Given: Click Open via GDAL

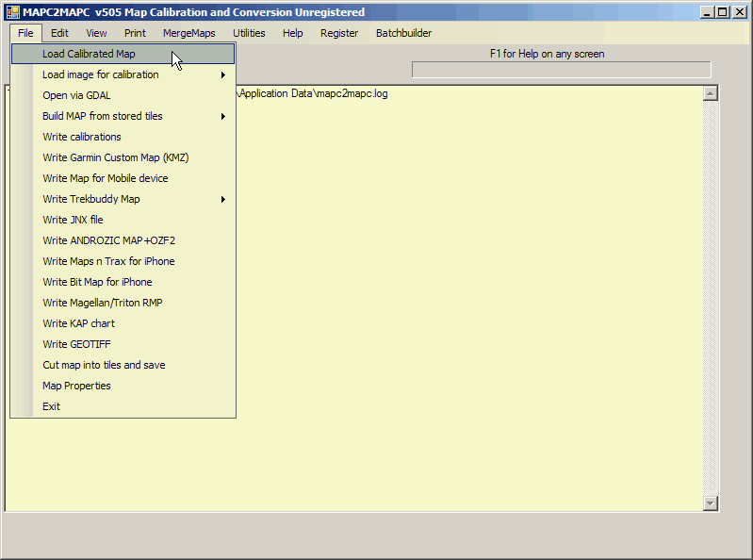Looking at the screenshot, I should (123, 95).
